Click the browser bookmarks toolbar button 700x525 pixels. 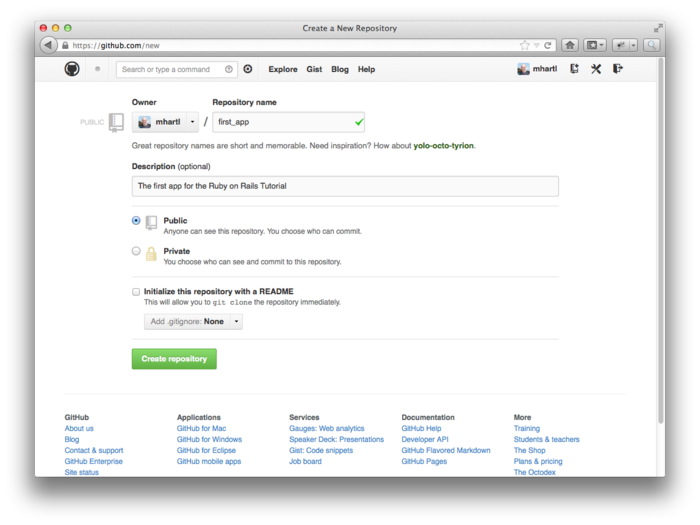point(595,45)
